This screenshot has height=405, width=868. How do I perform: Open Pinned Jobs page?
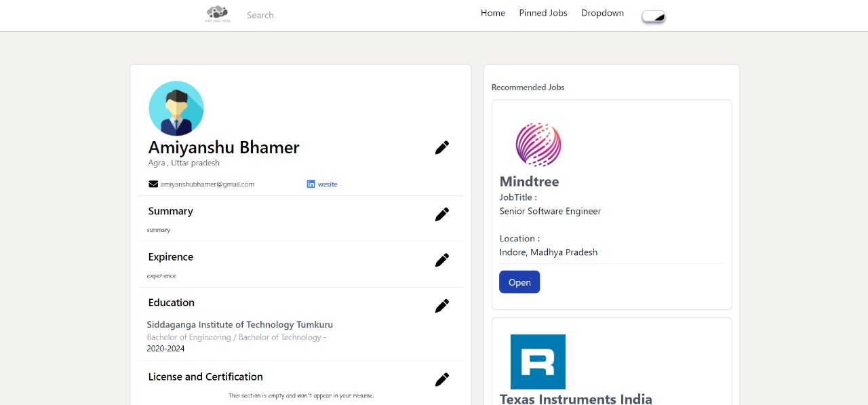click(x=543, y=13)
